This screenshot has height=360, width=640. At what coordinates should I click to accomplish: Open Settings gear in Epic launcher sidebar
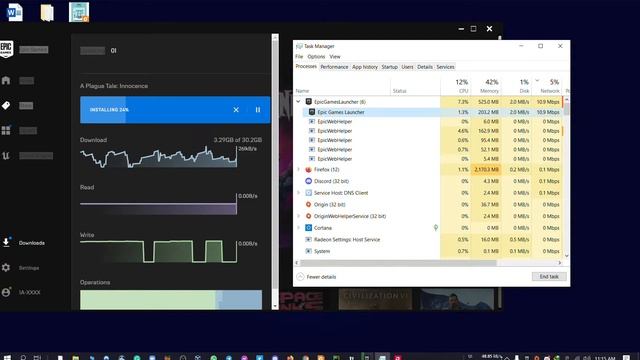point(6,268)
